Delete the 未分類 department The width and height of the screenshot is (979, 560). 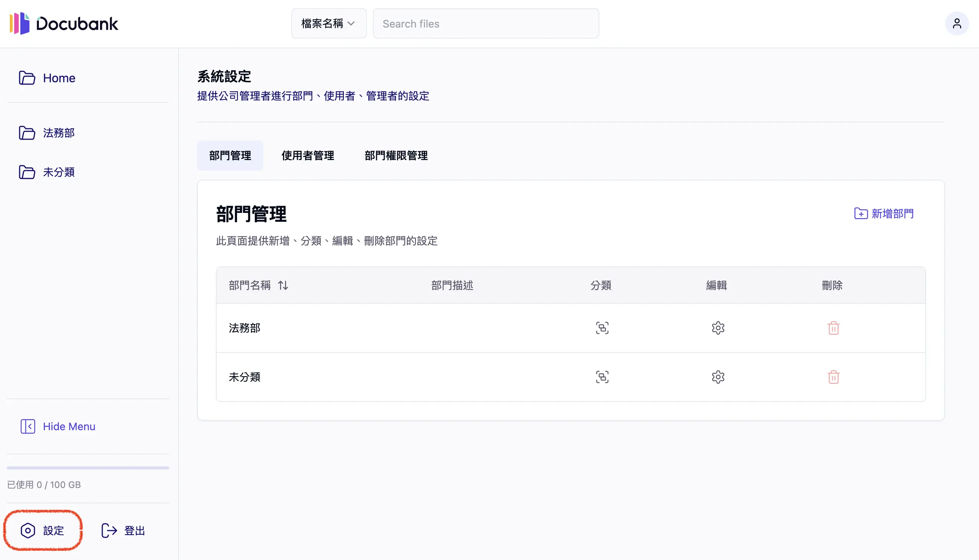pos(833,377)
